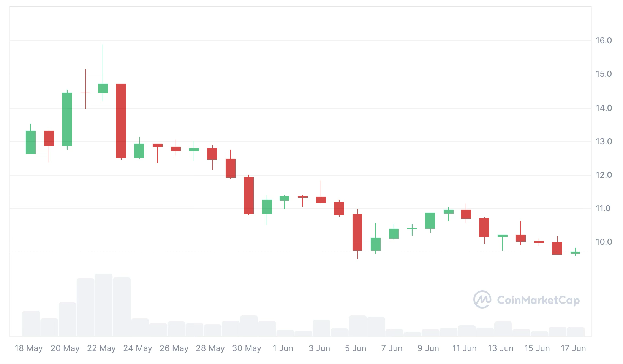Click the CoinMarketCap watermark text

(538, 300)
